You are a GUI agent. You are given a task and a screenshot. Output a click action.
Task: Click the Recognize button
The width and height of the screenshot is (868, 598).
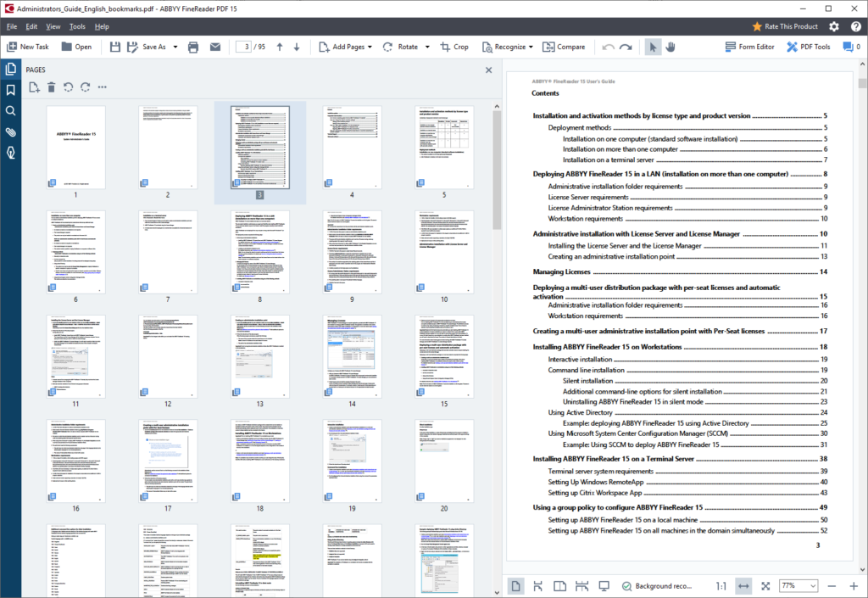[504, 47]
